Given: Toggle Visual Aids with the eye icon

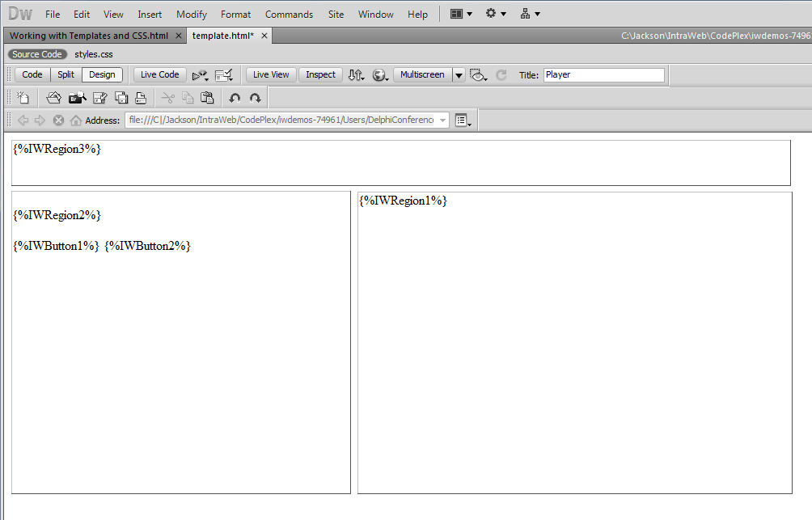Looking at the screenshot, I should [x=478, y=74].
